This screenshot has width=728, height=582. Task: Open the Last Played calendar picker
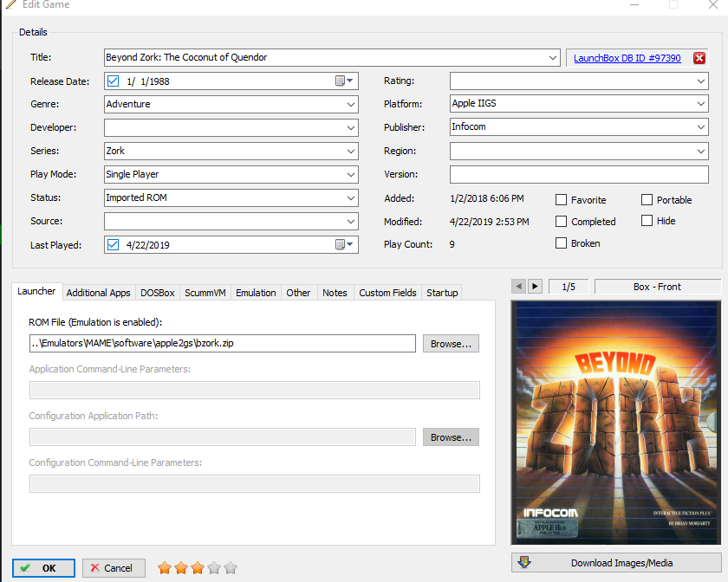point(344,244)
